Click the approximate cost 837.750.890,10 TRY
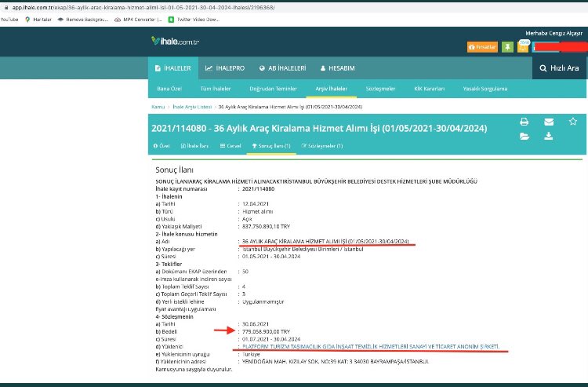 coord(267,226)
